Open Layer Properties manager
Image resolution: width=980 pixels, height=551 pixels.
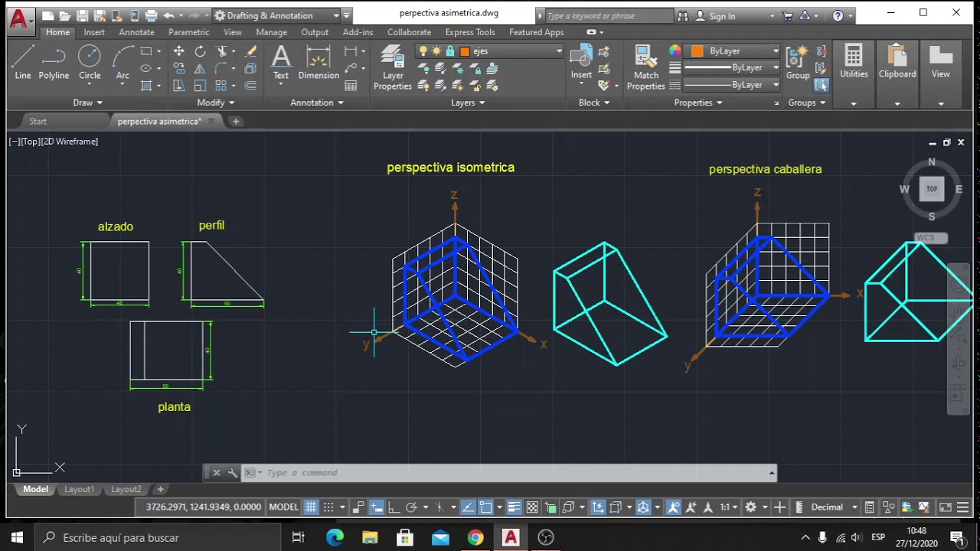coord(393,67)
